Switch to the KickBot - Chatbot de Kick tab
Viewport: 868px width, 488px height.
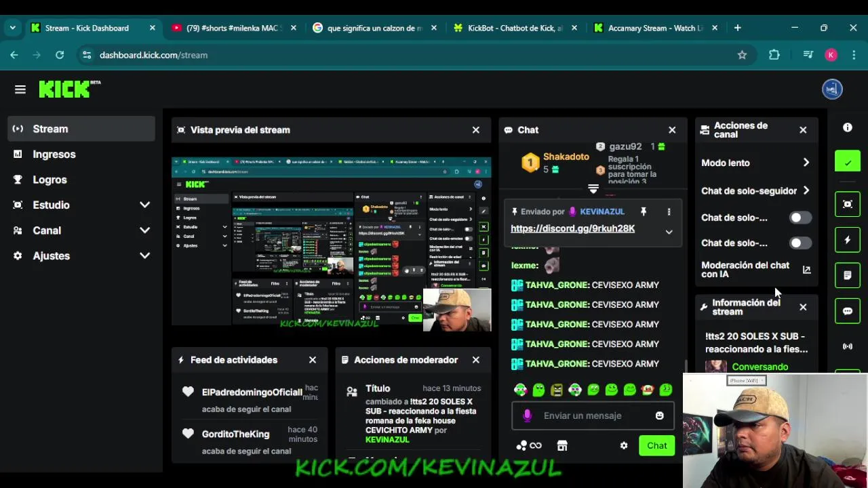point(515,28)
